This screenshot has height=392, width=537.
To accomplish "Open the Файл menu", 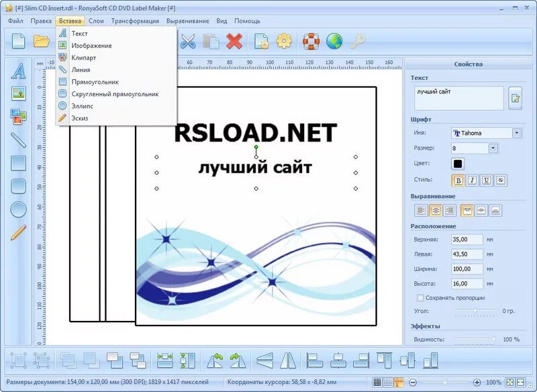I will pyautogui.click(x=15, y=21).
